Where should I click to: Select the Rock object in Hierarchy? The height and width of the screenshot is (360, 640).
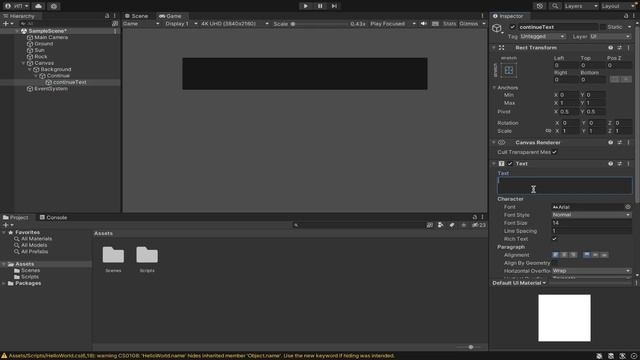(x=40, y=57)
